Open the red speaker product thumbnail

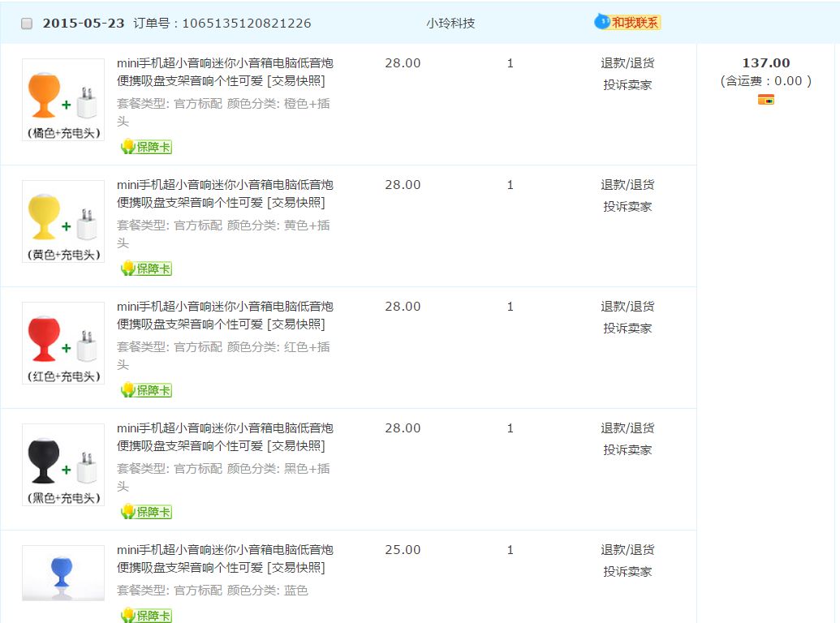click(63, 342)
